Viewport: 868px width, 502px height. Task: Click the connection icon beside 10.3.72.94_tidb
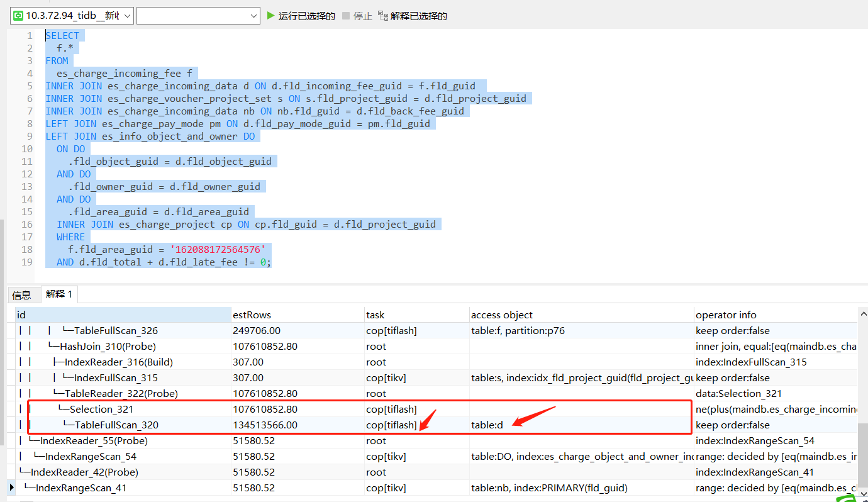tap(18, 16)
